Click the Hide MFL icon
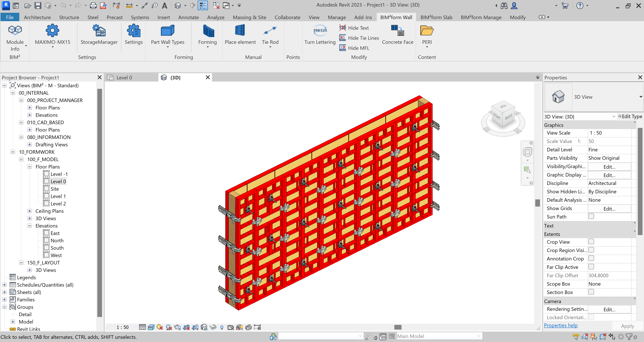Viewport: 644px width, 342px height. 342,48
